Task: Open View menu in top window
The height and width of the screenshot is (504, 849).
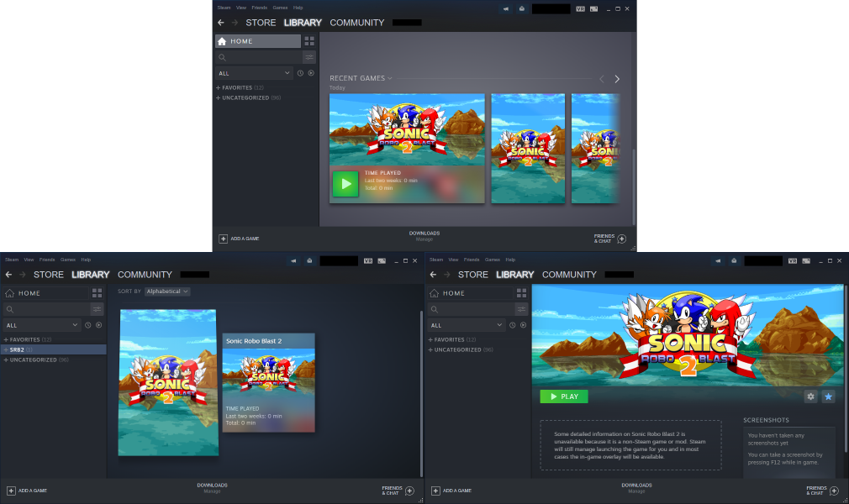Action: (241, 8)
